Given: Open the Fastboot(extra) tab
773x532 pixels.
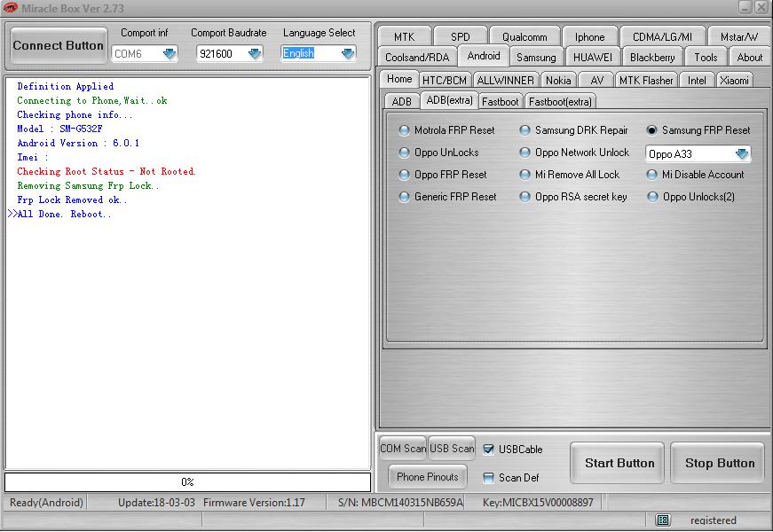Looking at the screenshot, I should pyautogui.click(x=560, y=101).
